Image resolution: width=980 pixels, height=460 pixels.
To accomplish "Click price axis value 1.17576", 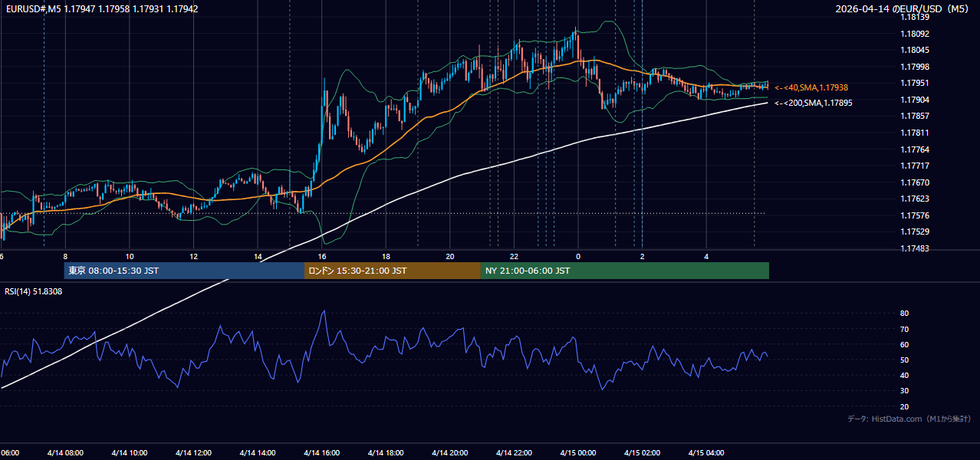I will point(914,215).
